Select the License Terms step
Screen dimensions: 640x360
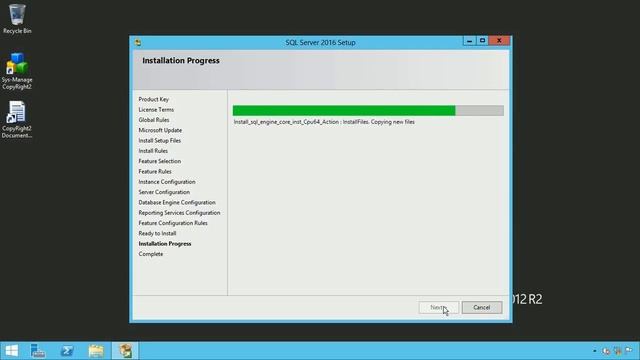tap(156, 109)
